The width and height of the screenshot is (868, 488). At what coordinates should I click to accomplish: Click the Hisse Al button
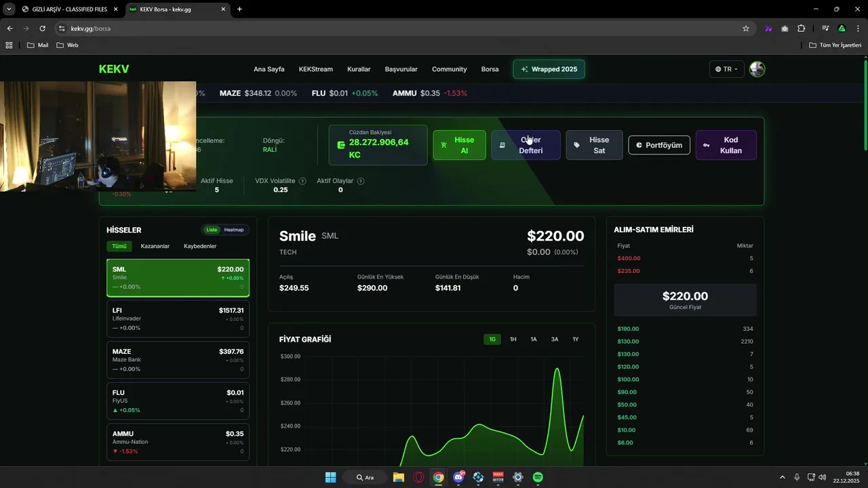[460, 145]
